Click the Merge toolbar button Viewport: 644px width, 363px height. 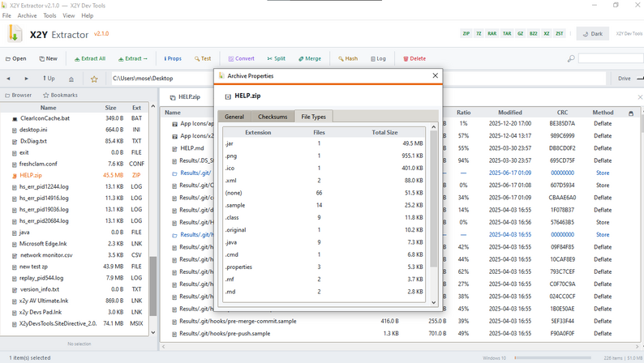coord(310,58)
